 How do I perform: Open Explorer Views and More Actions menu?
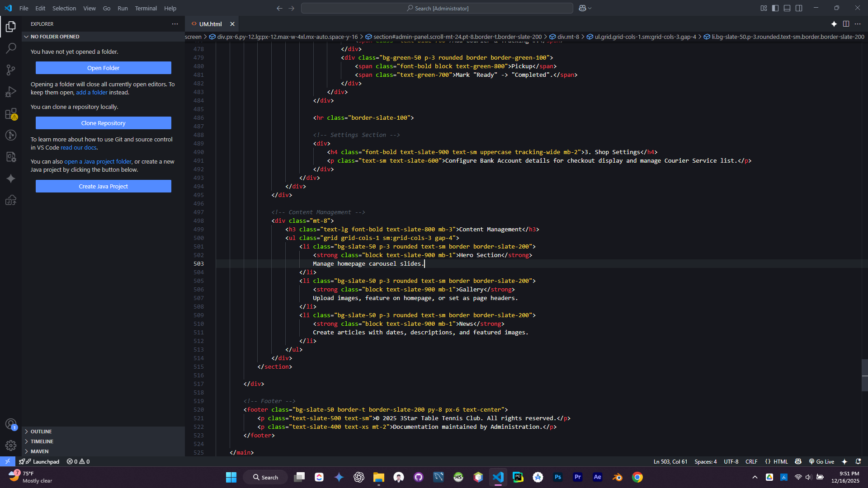[x=175, y=24]
